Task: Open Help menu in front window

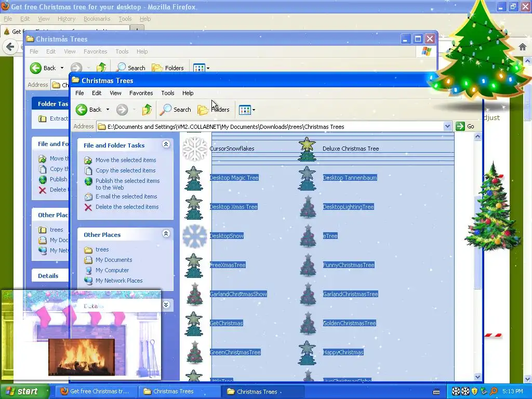Action: tap(188, 93)
